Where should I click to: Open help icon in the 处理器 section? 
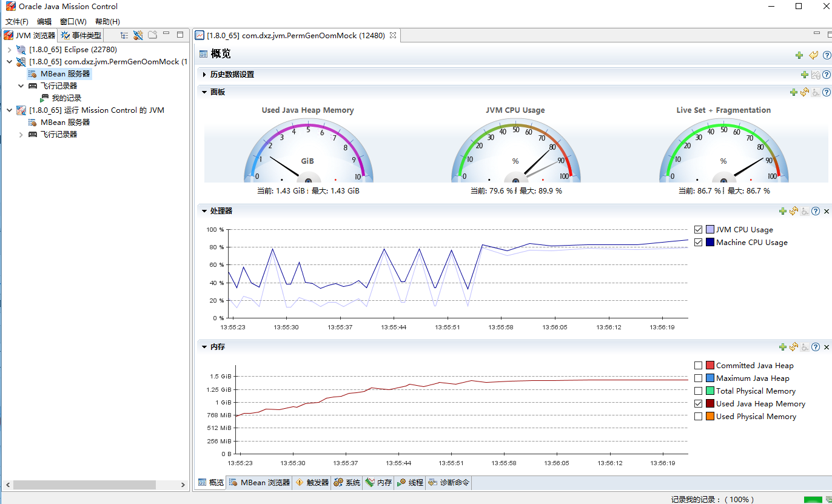(816, 211)
